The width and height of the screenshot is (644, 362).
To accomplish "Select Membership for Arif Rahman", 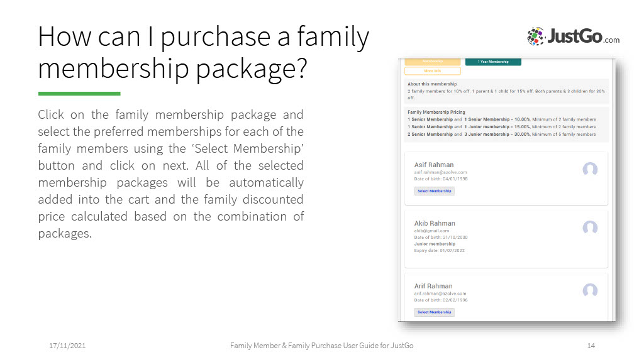I will pos(434,312).
